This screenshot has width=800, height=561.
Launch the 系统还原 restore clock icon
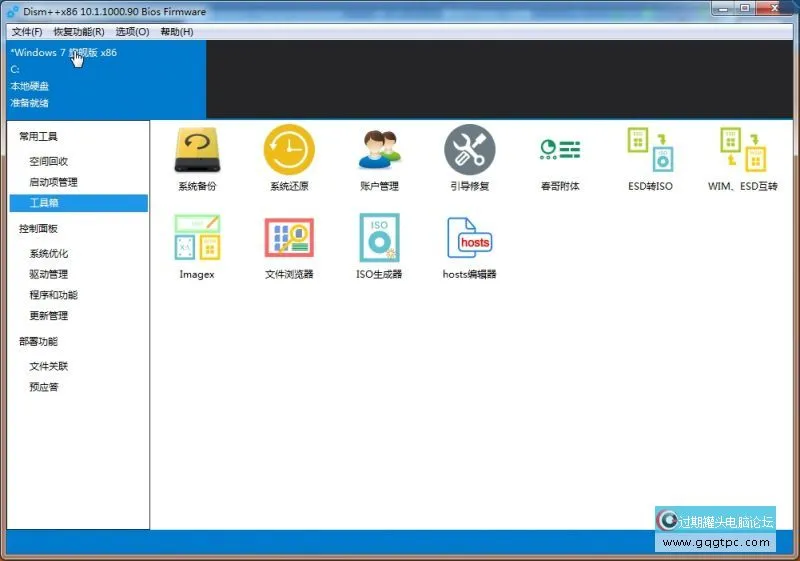(289, 150)
